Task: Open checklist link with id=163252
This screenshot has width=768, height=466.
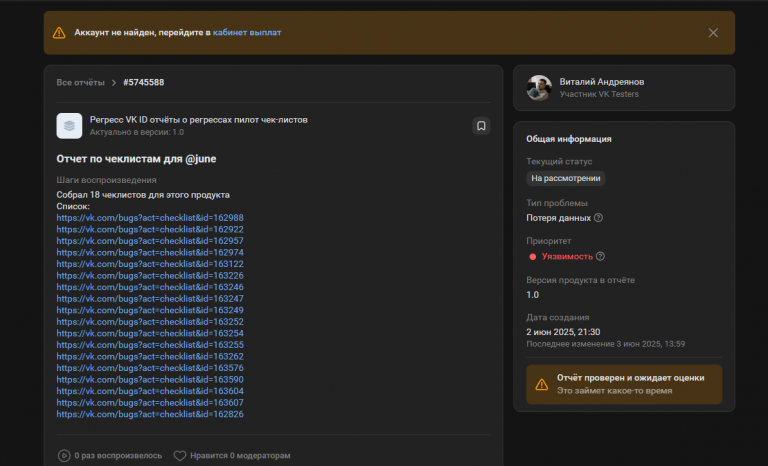Action: (150, 321)
